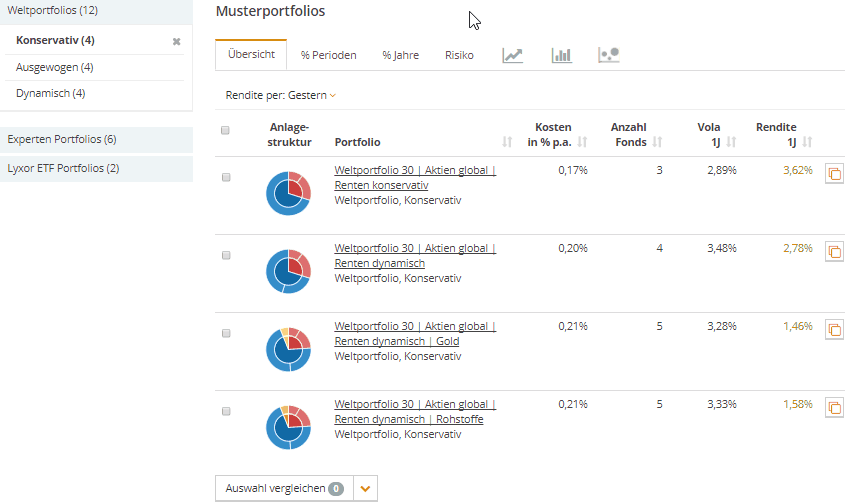Open the line chart view tab
The image size is (845, 502).
(512, 55)
